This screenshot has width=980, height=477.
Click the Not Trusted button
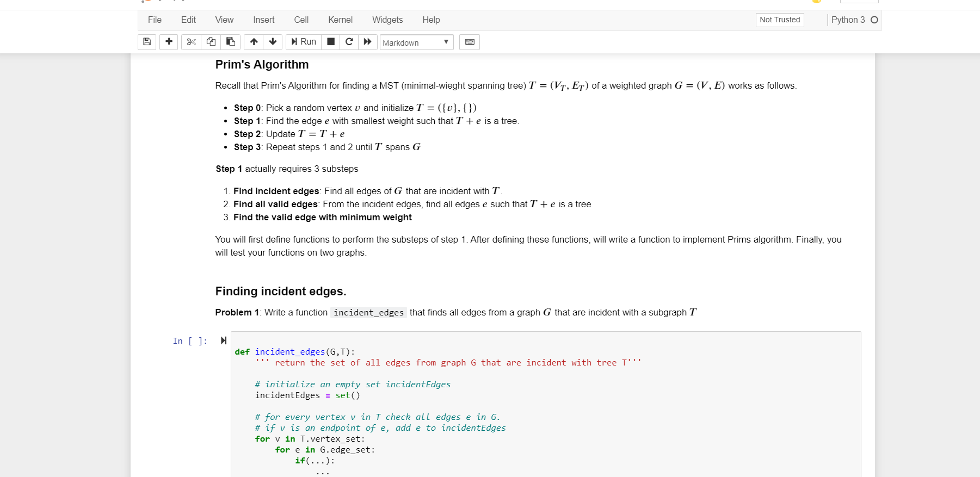pos(780,20)
